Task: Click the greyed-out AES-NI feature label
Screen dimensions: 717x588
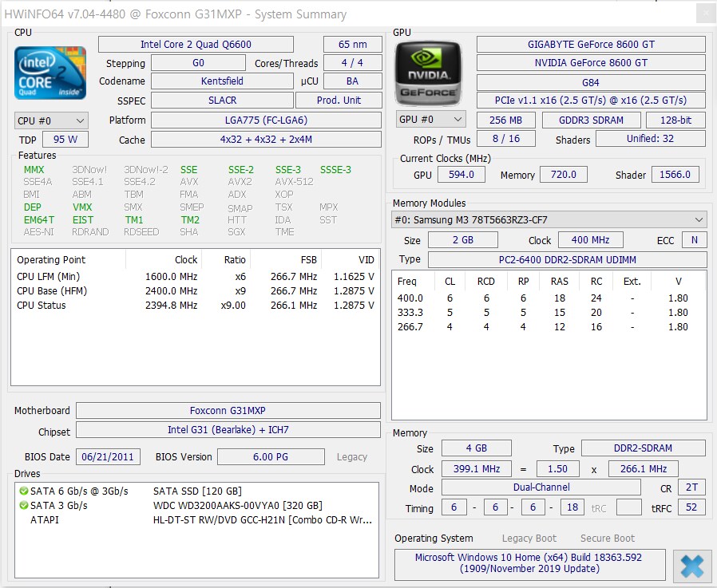Action: [x=39, y=232]
